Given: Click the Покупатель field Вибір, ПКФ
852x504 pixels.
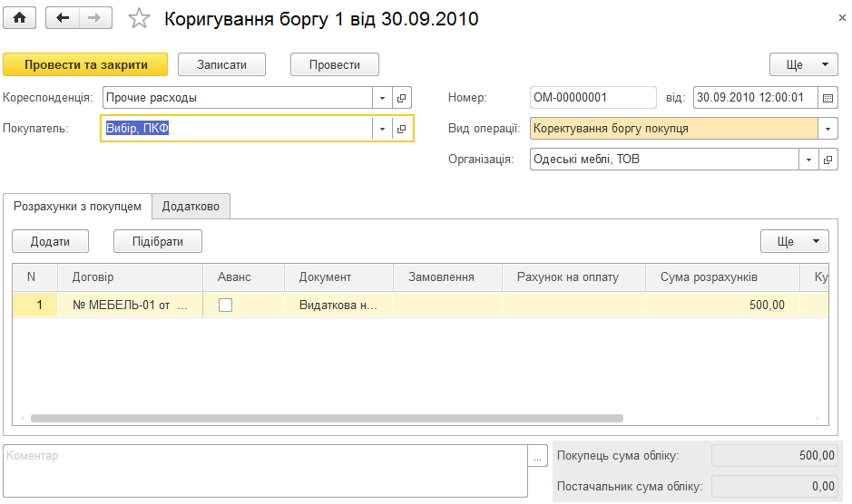Looking at the screenshot, I should (x=238, y=129).
